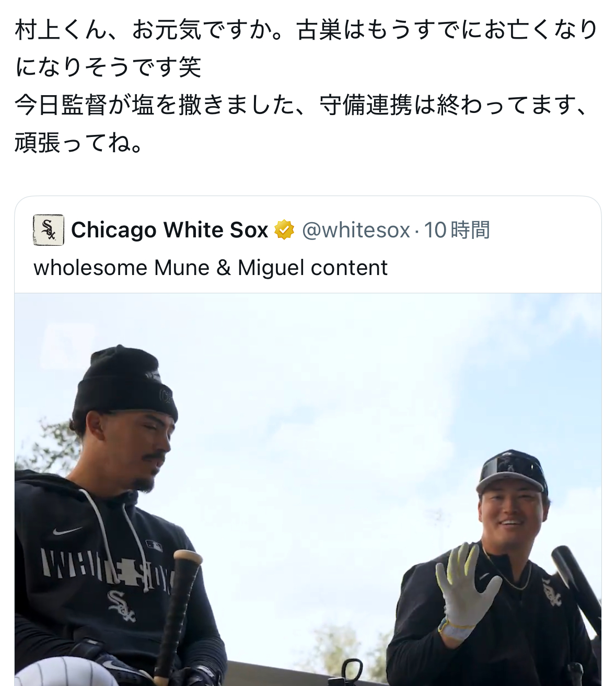Open the 10時間 timestamp of quoted post
616x686 pixels.
[457, 230]
